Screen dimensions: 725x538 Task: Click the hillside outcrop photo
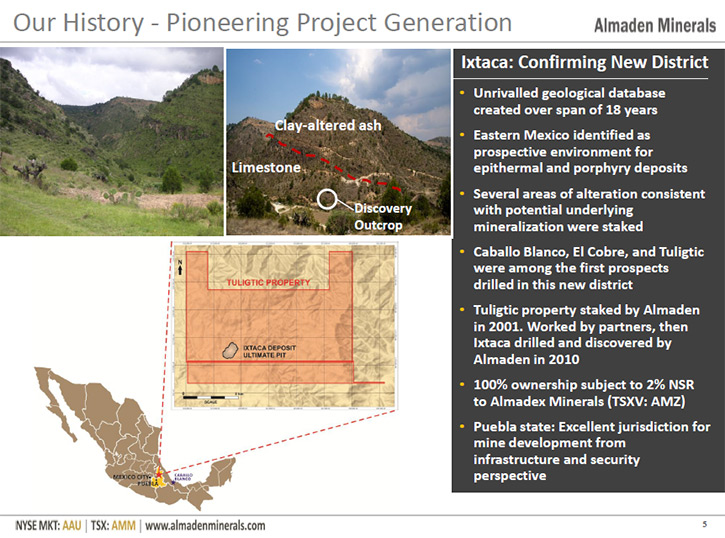[x=338, y=142]
